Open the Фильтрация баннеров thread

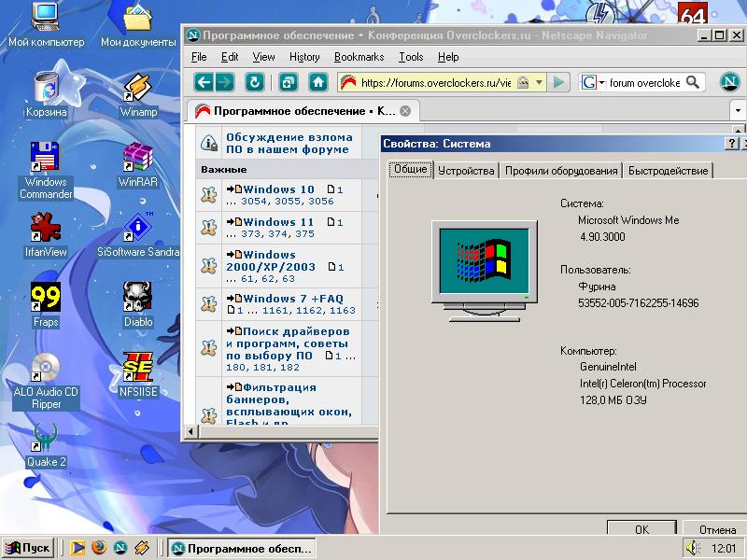(x=289, y=404)
